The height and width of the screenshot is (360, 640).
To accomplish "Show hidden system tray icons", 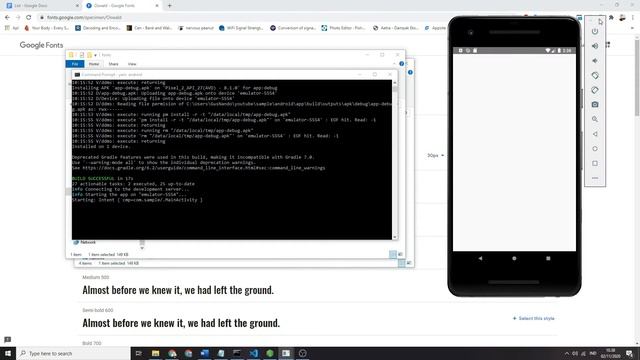I will tap(567, 353).
